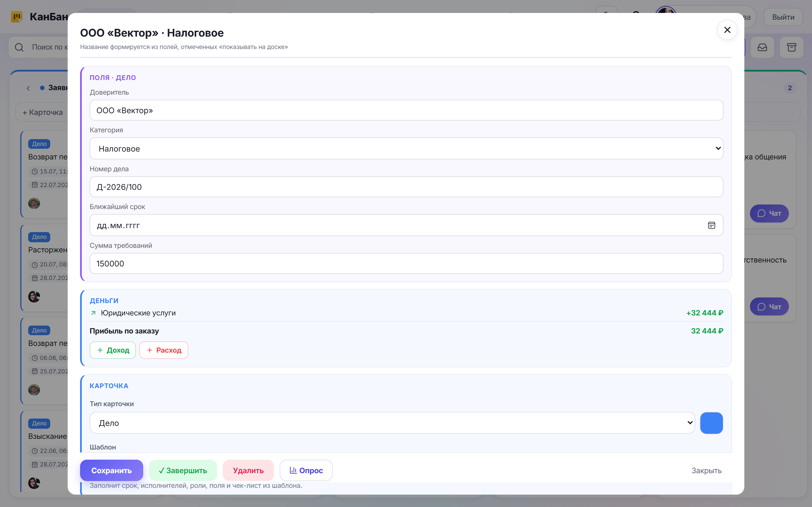
Task: Open the calendar picker in Ближайший срок
Action: [x=711, y=225]
